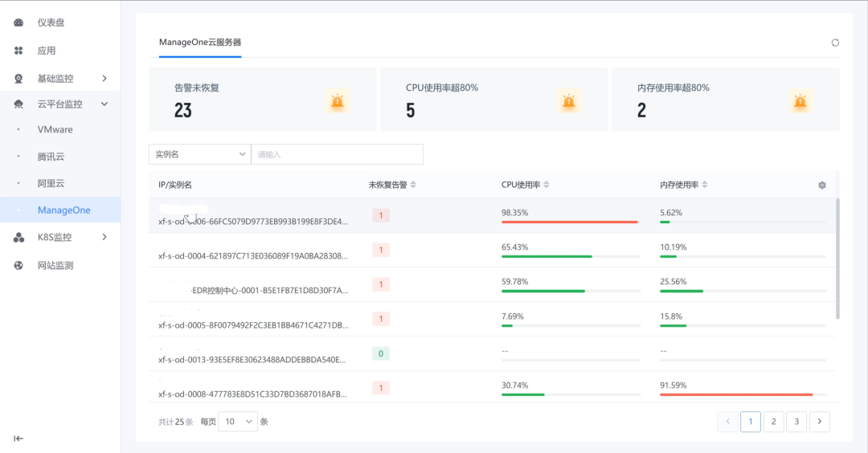Click the K8S监控 cluster icon
The image size is (868, 453).
point(18,237)
